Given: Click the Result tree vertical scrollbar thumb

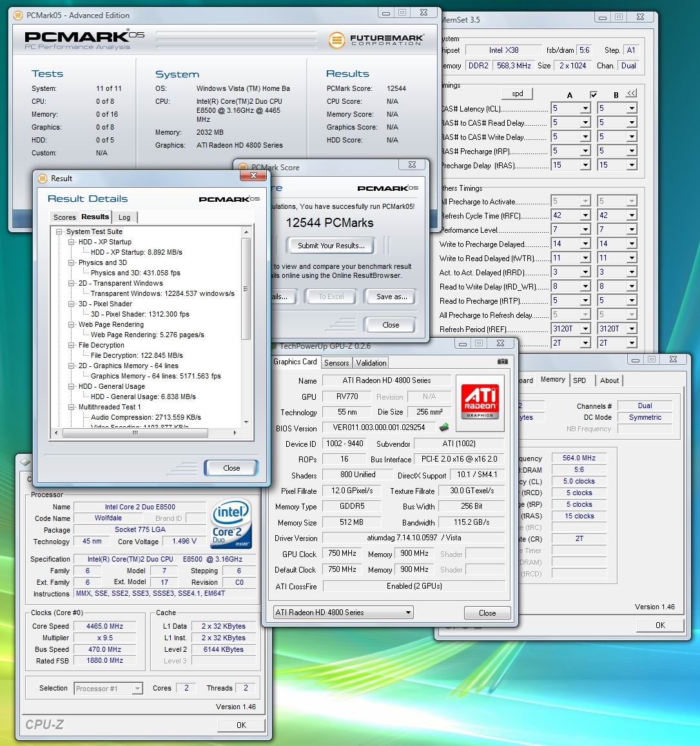Looking at the screenshot, I should point(246,290).
